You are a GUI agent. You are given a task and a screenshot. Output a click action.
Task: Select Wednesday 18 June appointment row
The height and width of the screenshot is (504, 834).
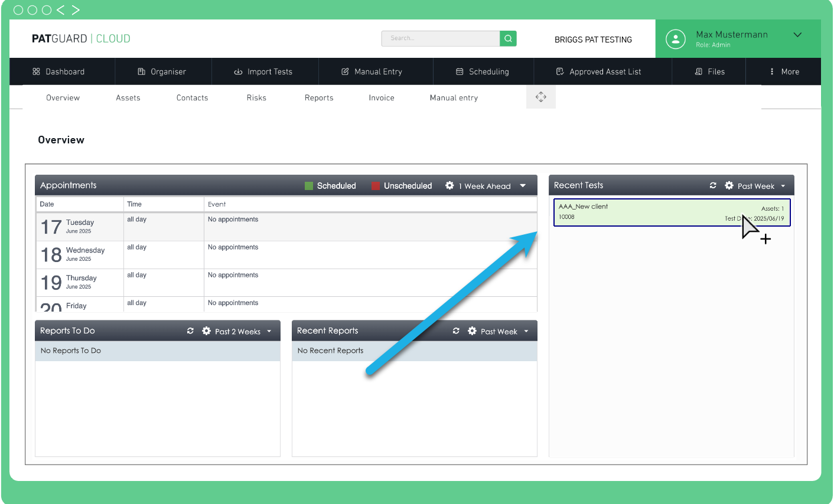point(286,255)
